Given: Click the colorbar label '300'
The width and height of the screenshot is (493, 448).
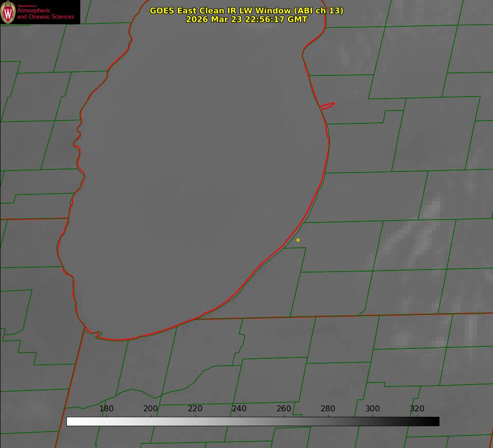Looking at the screenshot, I should (373, 408).
